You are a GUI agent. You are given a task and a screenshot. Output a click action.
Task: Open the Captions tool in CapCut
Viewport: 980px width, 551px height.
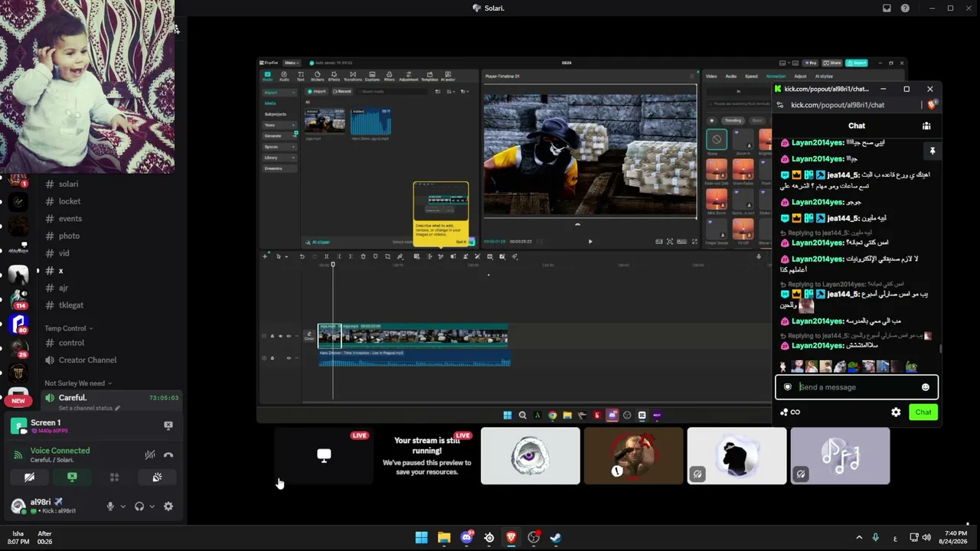tap(372, 76)
